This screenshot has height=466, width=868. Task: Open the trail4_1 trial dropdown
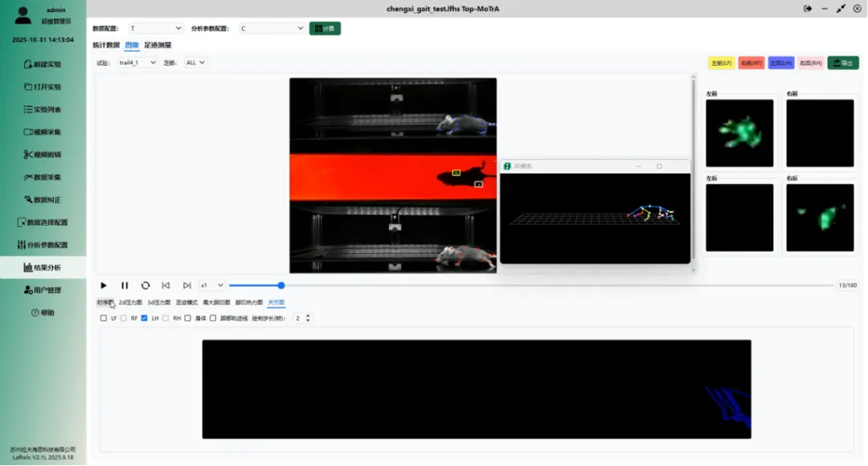(x=137, y=63)
